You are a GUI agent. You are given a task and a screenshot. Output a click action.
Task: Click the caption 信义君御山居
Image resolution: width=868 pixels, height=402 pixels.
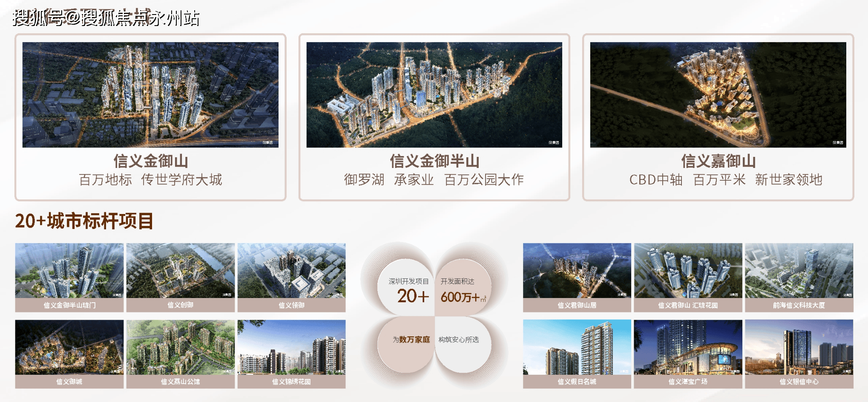pyautogui.click(x=577, y=305)
